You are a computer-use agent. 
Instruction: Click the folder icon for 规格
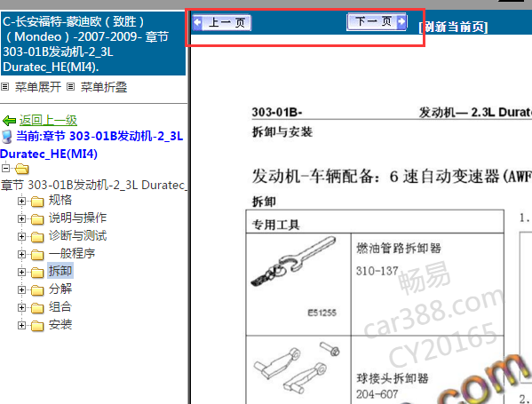click(x=37, y=202)
